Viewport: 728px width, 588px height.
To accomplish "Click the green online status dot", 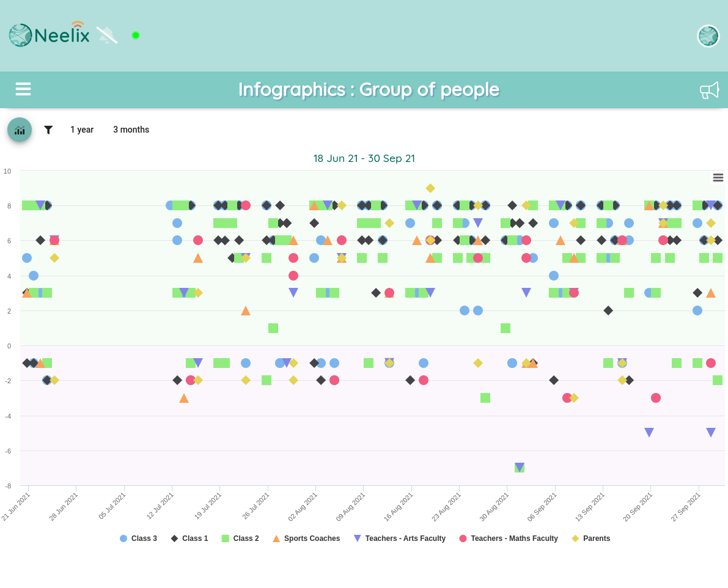I will [x=136, y=35].
